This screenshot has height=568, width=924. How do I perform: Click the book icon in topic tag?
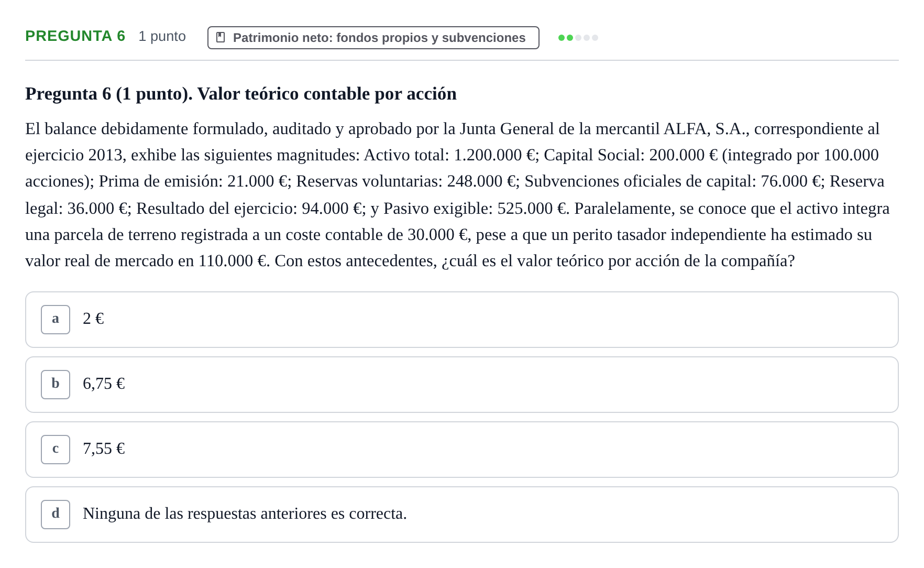(x=221, y=38)
